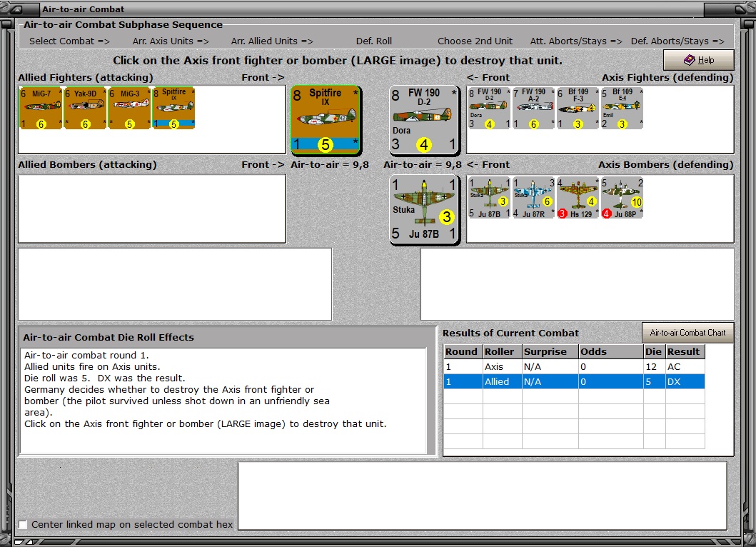Viewport: 756px width, 547px height.
Task: Click the Def. Roll subphase step
Action: [x=373, y=41]
